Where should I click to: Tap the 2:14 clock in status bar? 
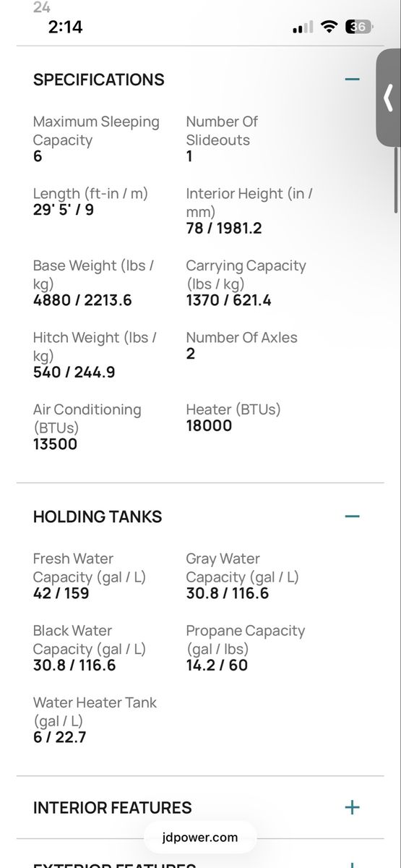click(x=65, y=27)
